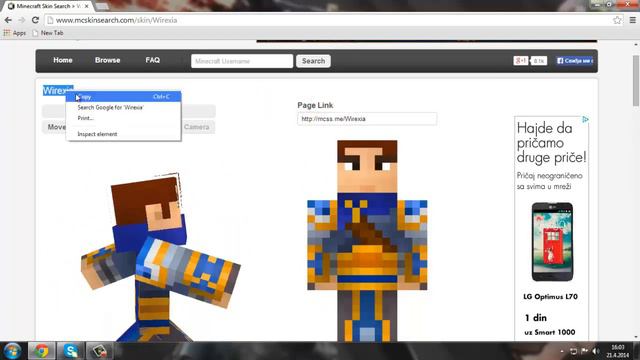Click the Facebook like button
Image resolution: width=640 pixels, height=360 pixels.
coord(575,61)
